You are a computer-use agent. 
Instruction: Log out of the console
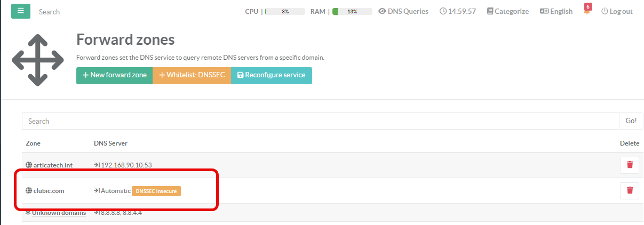pos(617,11)
